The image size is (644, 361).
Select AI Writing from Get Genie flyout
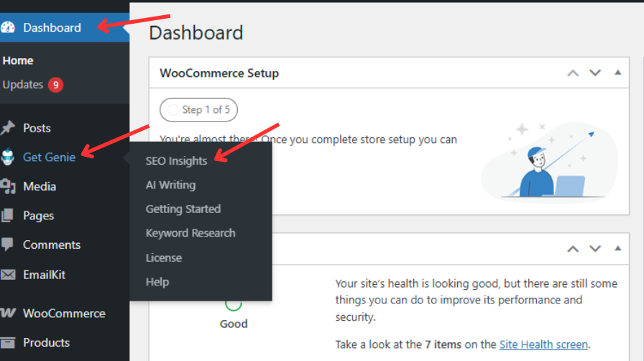tap(170, 185)
